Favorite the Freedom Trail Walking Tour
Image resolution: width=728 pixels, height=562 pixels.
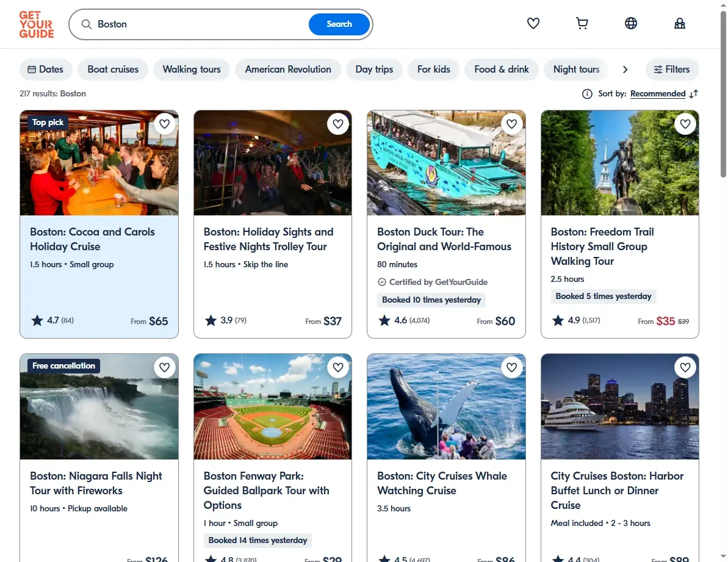pyautogui.click(x=685, y=124)
